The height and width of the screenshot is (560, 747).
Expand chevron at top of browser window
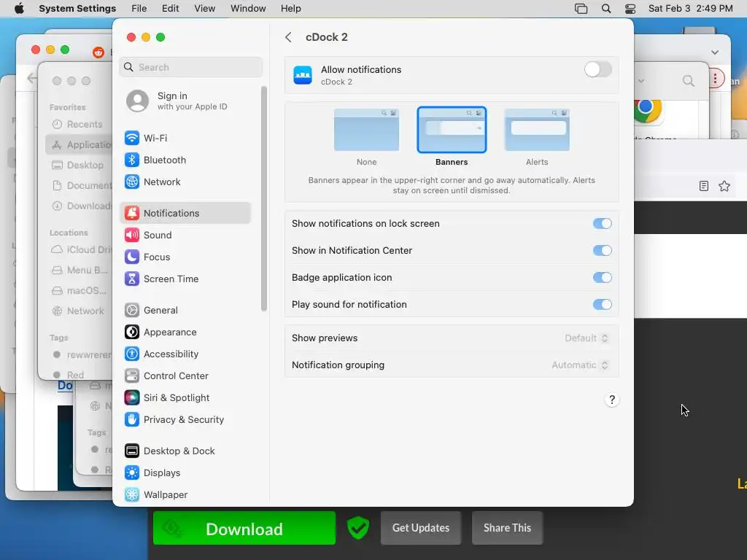715,52
